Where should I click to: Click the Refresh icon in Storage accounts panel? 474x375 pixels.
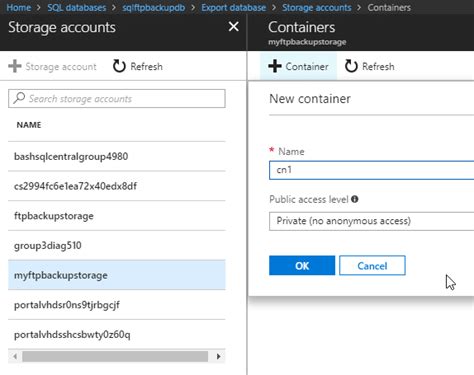coord(119,66)
